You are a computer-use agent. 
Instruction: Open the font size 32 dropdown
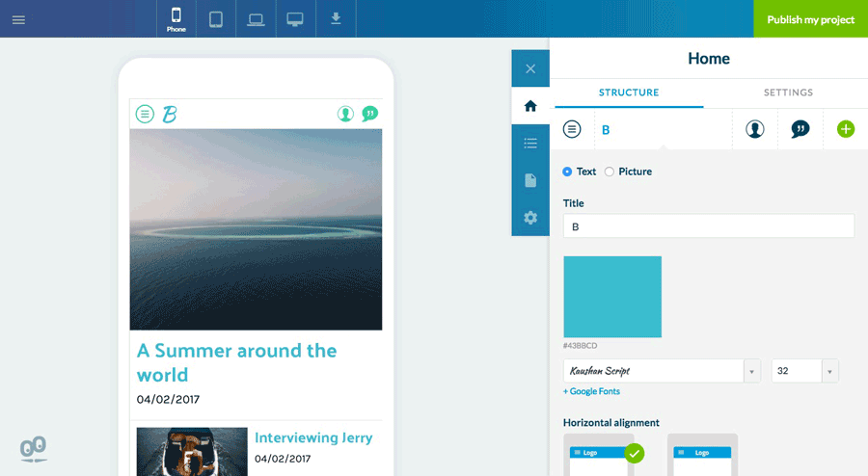click(829, 371)
